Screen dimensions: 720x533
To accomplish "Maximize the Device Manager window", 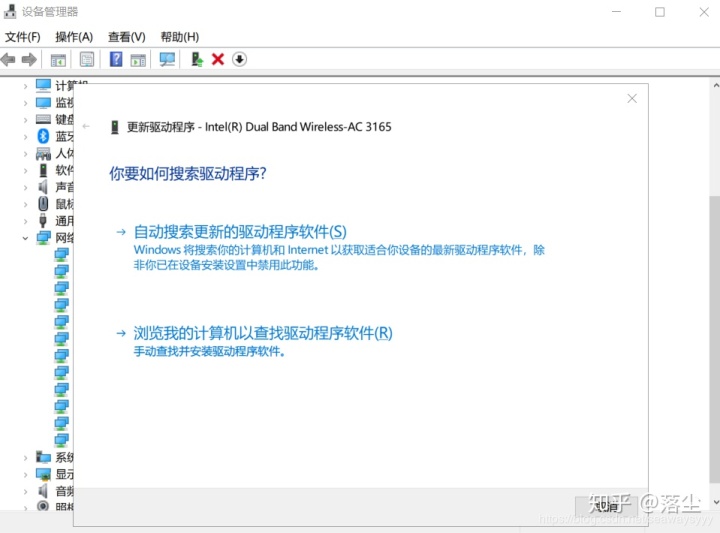I will pos(659,12).
